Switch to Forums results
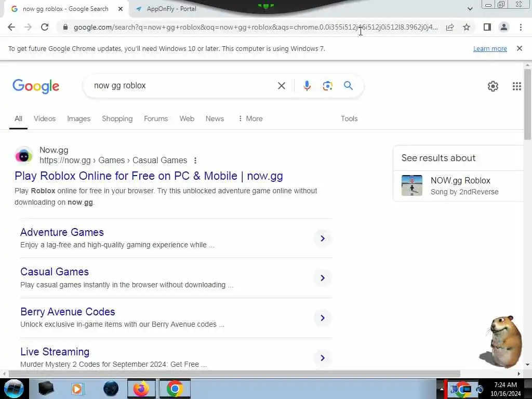532x399 pixels. pyautogui.click(x=156, y=119)
